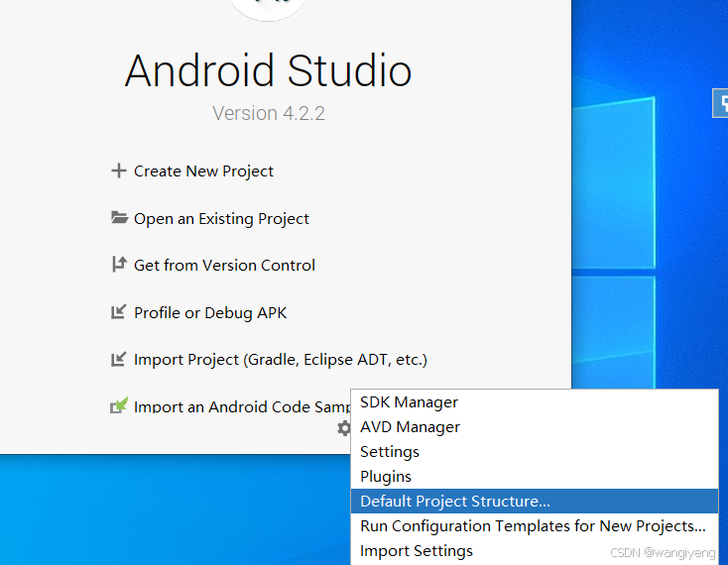The width and height of the screenshot is (728, 565).
Task: Click the partially visible desktop icon at right edge
Action: pyautogui.click(x=721, y=103)
